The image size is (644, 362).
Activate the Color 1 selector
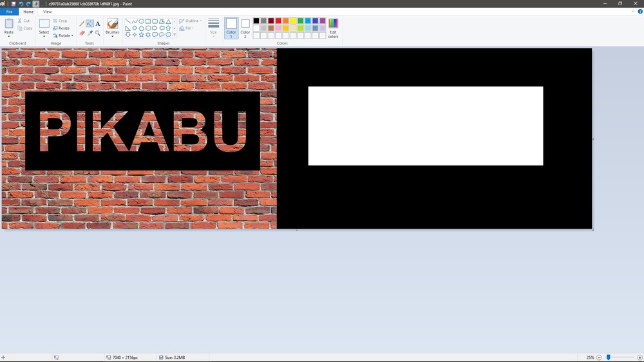(231, 28)
